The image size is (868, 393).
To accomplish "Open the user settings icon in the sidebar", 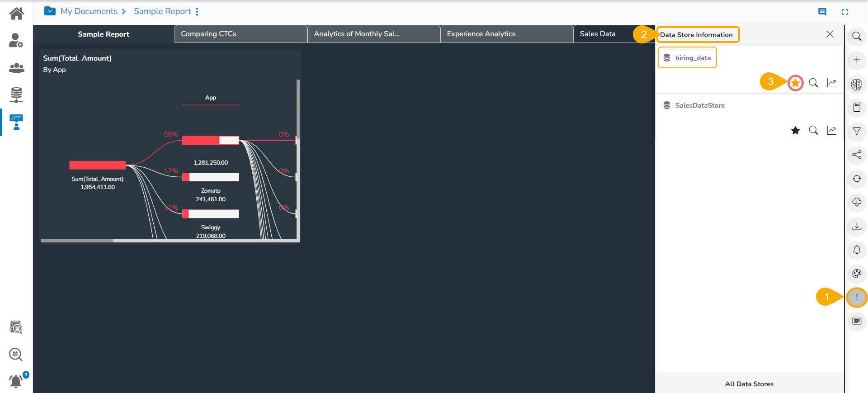I will click(16, 40).
